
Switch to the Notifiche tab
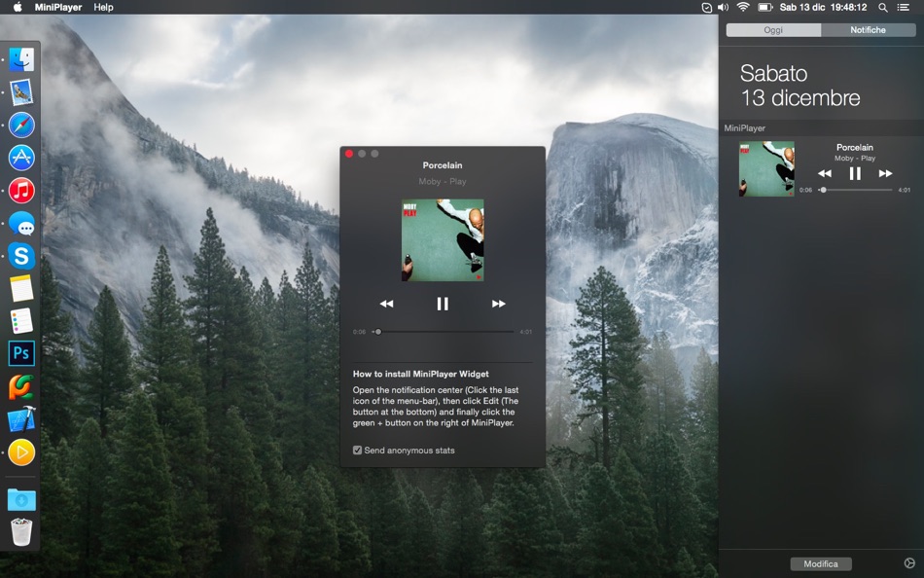[x=870, y=29]
